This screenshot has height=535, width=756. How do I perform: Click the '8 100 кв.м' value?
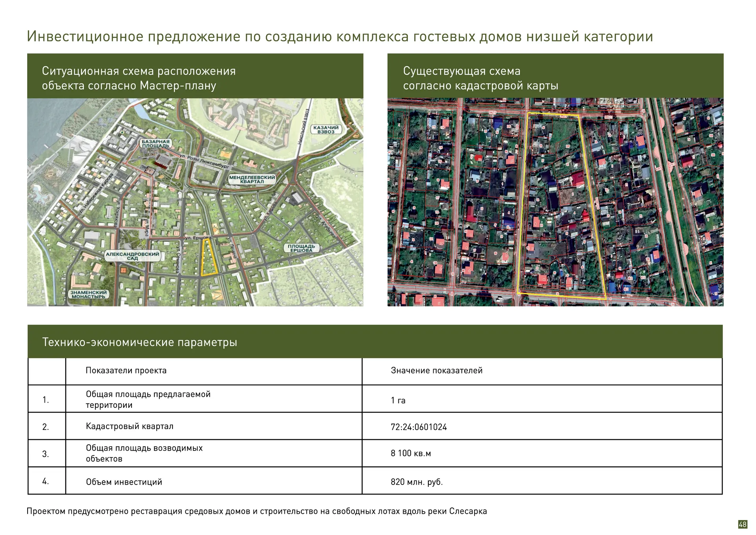point(411,453)
